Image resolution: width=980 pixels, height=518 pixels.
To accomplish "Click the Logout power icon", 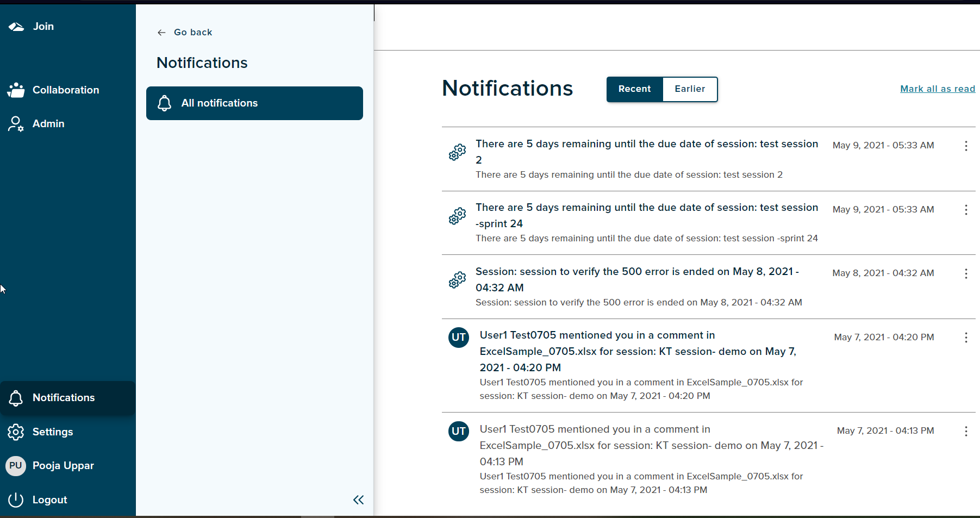I will (x=16, y=500).
